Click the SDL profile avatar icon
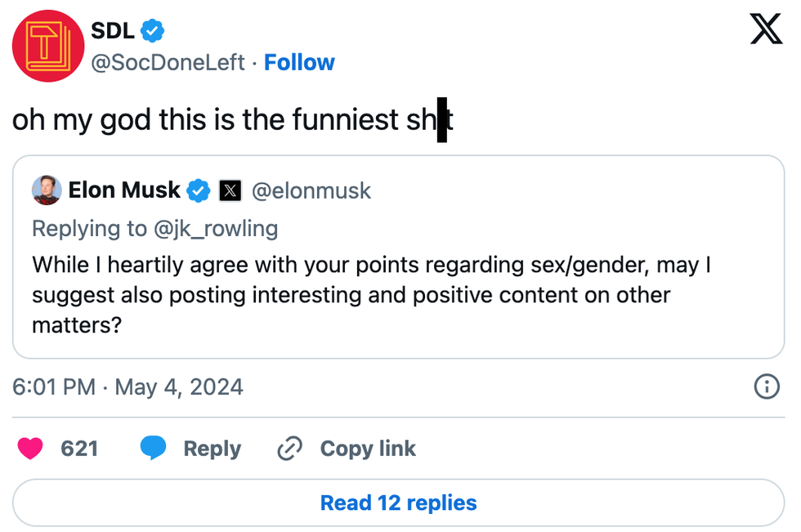 tap(48, 46)
